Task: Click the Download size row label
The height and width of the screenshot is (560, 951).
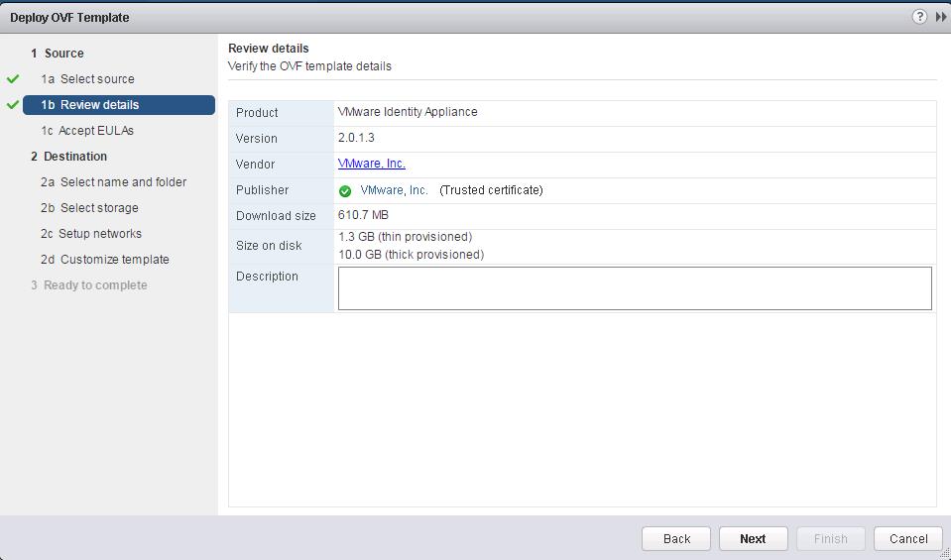Action: point(276,216)
